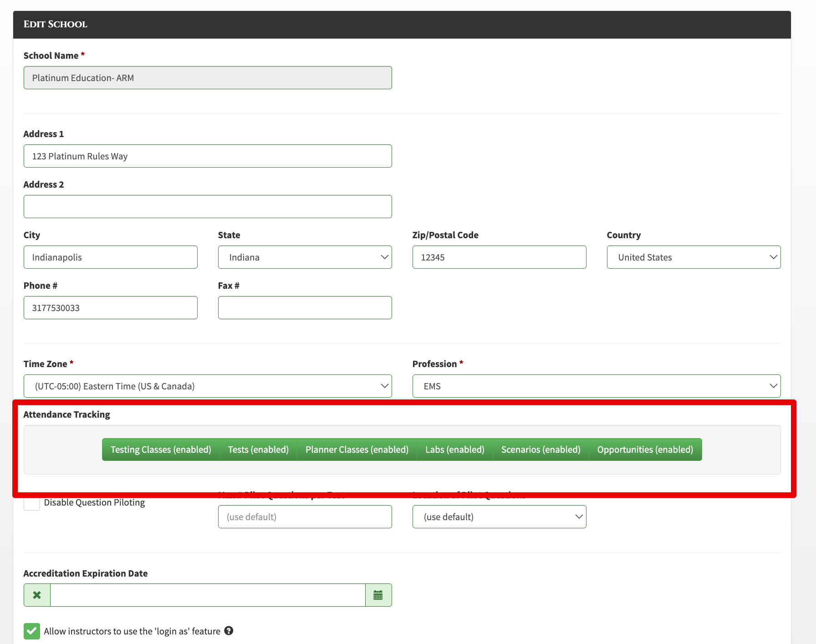This screenshot has width=816, height=644.
Task: Toggle Labs attendance tracking
Action: point(455,450)
